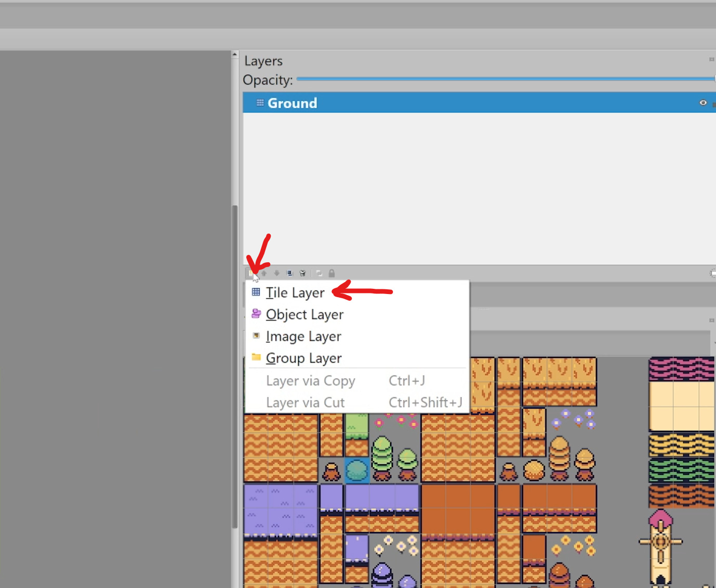Click the tile layer grid icon beside Ground
Viewport: 716px width, 588px height.
pyautogui.click(x=260, y=102)
